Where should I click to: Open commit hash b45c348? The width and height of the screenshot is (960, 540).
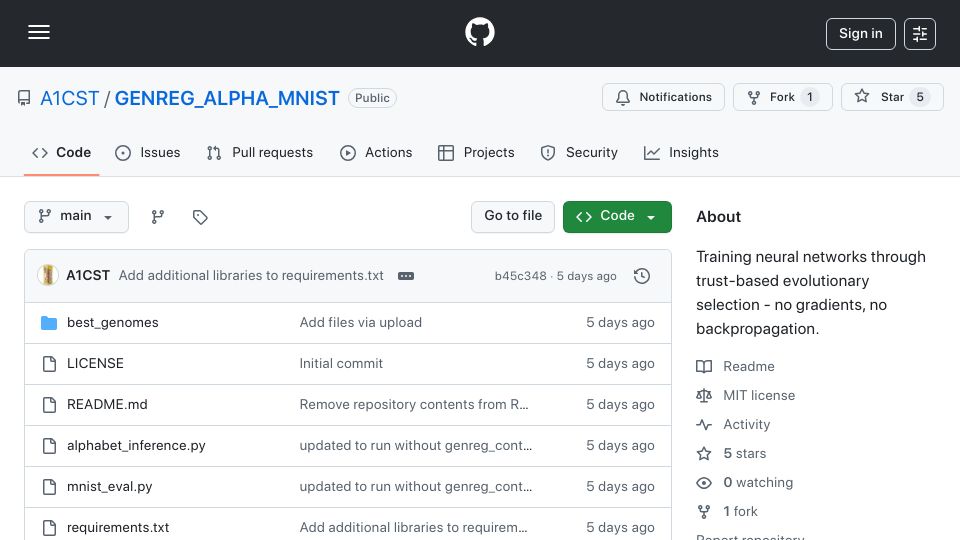(520, 276)
